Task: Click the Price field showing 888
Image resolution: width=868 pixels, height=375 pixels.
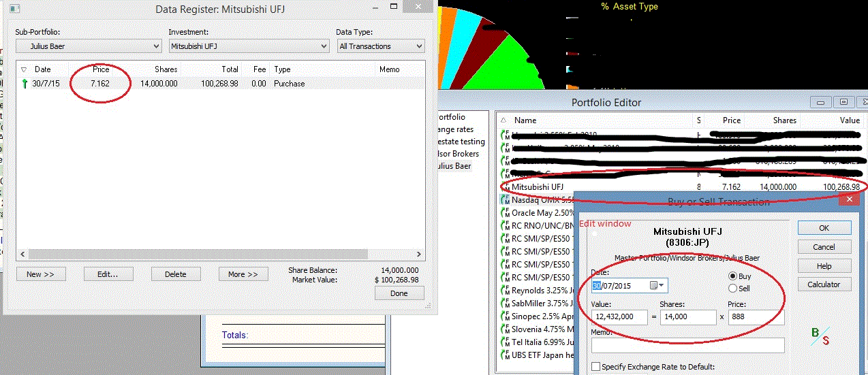Action: point(756,316)
